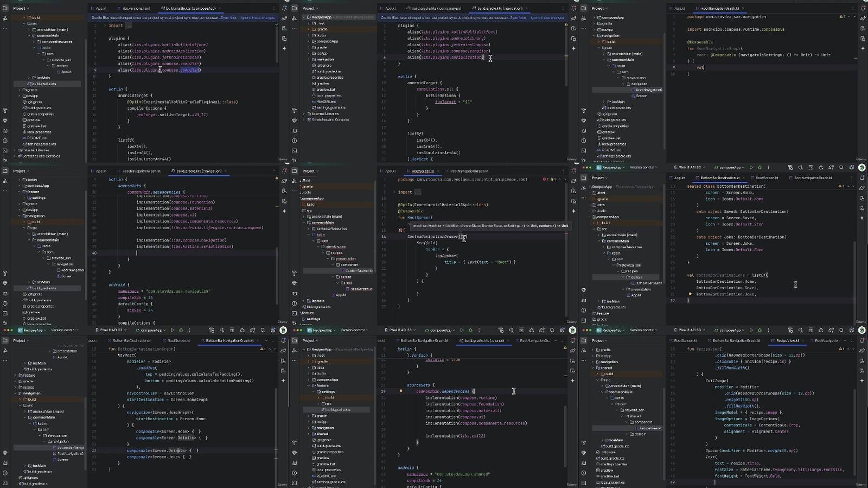
Task: Open tab options dots in BottomBarDestination.kt window tab bar
Action: coord(852,178)
